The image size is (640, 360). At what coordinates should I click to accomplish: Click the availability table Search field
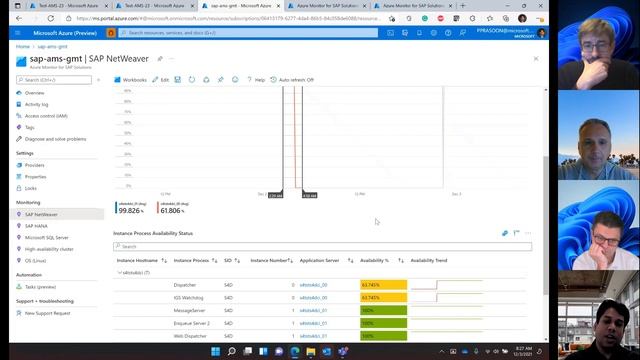coord(322,247)
